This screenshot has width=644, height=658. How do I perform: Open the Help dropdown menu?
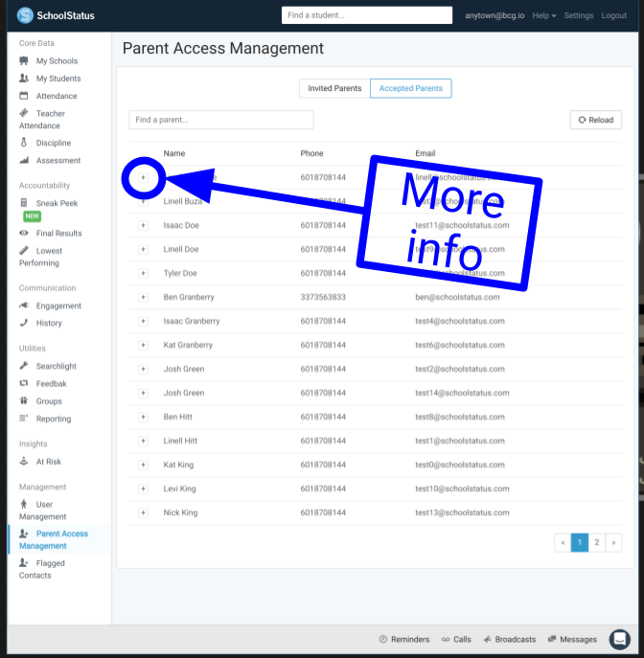pyautogui.click(x=543, y=15)
